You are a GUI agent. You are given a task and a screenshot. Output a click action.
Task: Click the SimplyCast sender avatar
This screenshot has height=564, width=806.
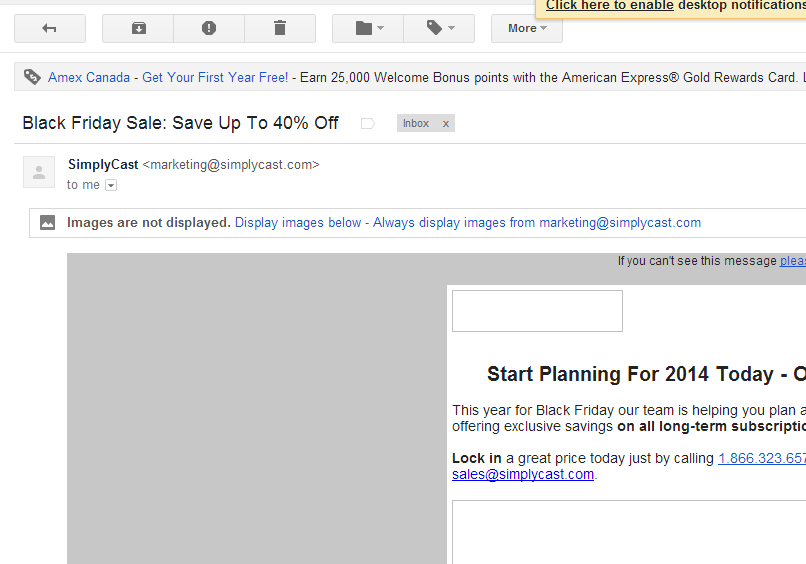tap(39, 172)
